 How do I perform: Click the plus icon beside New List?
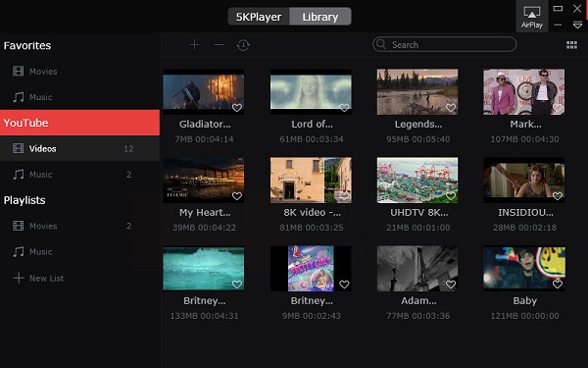tap(19, 279)
